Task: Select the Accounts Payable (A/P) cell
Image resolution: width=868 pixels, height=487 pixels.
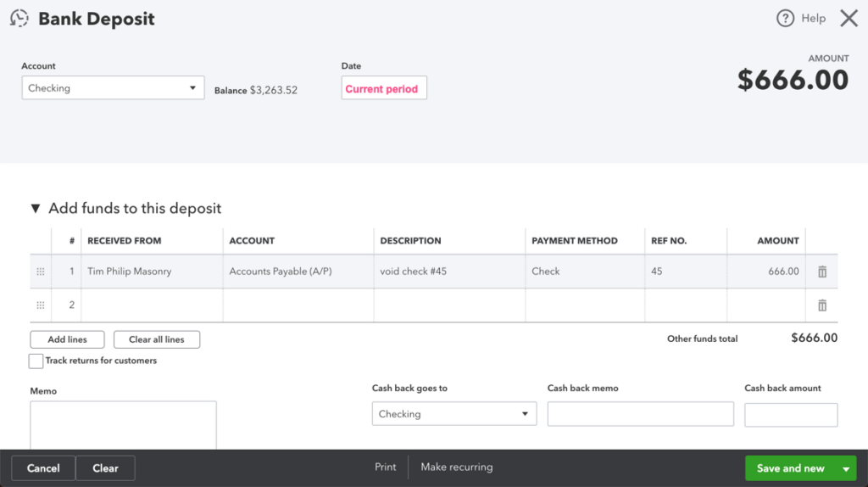Action: click(298, 271)
